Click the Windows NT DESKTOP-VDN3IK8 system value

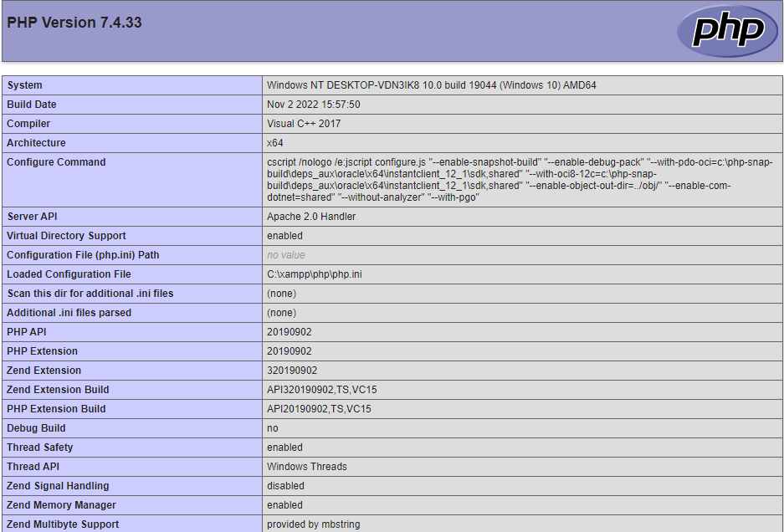[x=431, y=85]
